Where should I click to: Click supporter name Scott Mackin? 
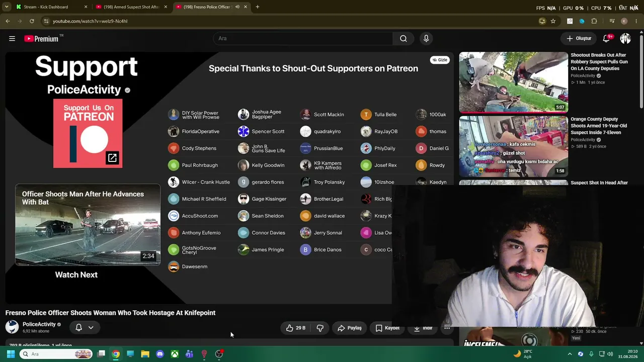329,115
